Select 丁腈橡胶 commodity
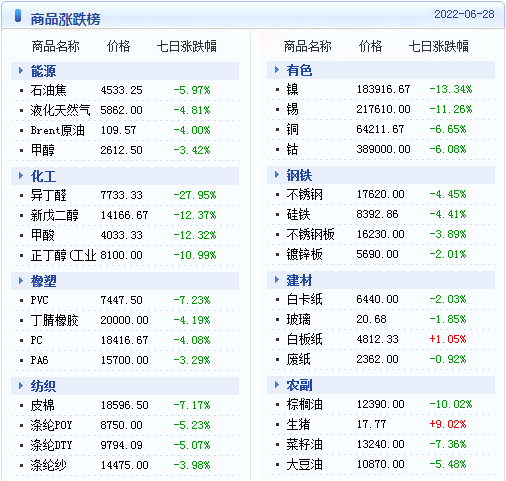This screenshot has height=481, width=506. 55,320
